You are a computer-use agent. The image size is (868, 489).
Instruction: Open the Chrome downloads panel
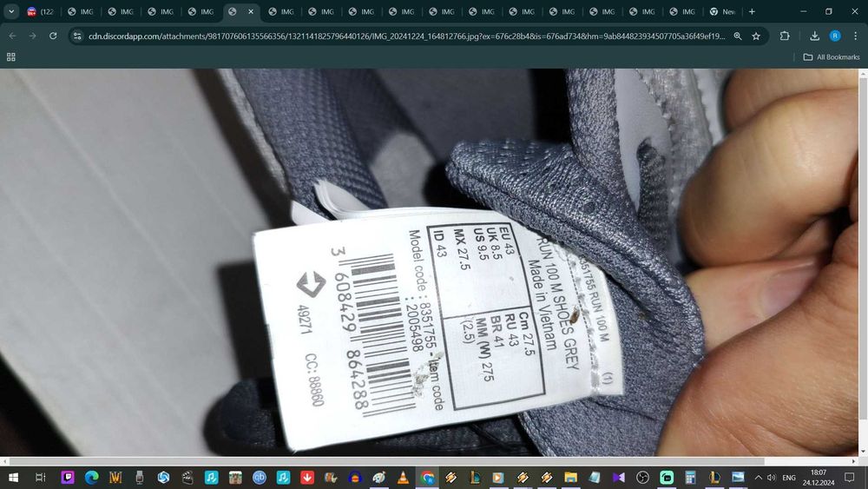814,36
